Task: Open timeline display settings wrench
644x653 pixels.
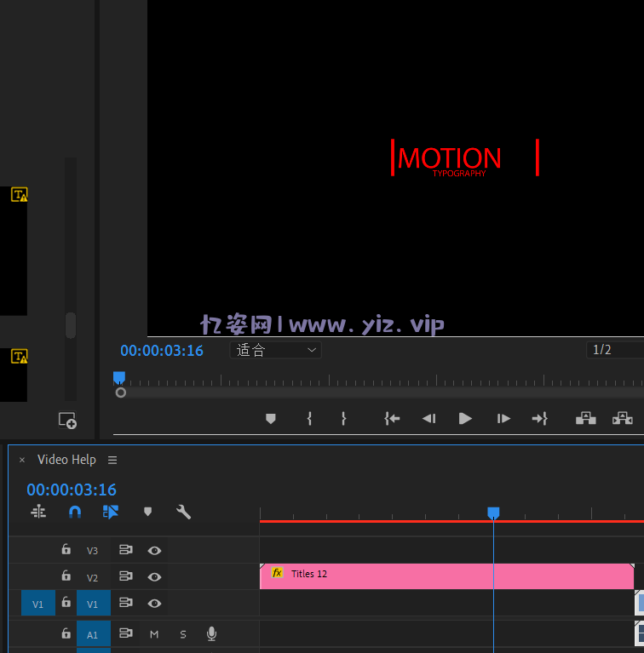Action: pos(183,512)
